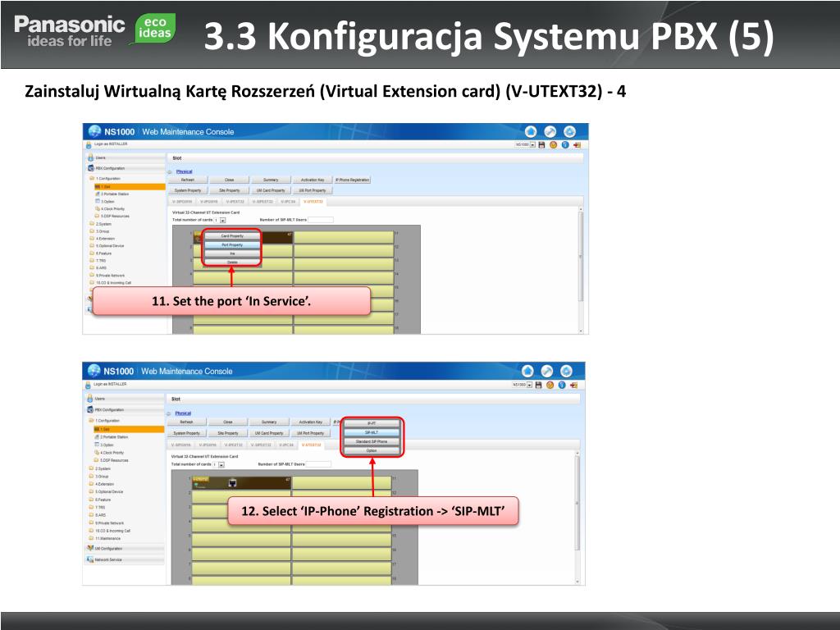The image size is (840, 630).
Task: Click Summary button in step 11 console
Action: click(271, 180)
